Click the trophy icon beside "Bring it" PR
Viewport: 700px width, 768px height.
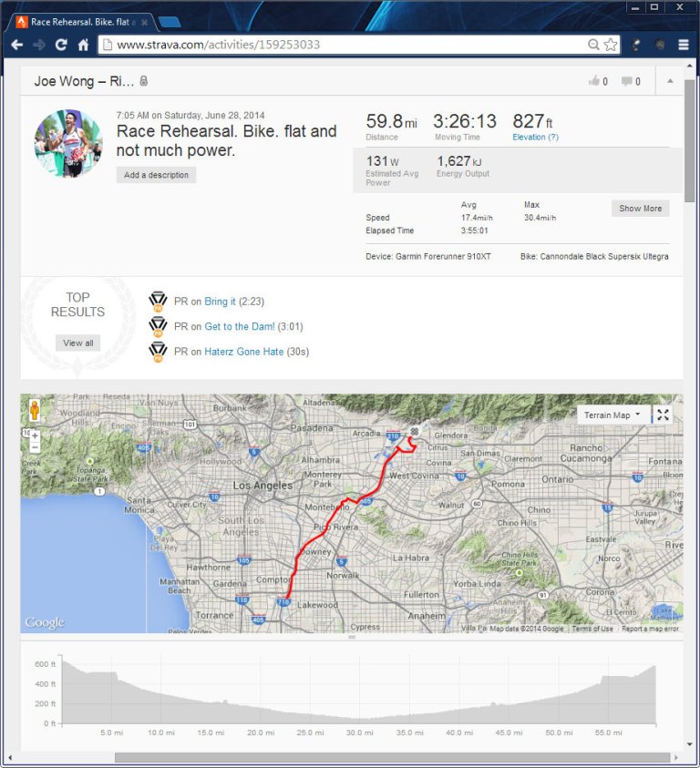[x=157, y=301]
